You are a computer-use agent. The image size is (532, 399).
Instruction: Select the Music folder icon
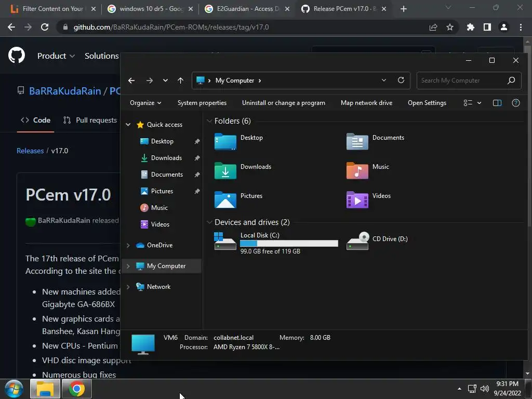click(x=357, y=170)
